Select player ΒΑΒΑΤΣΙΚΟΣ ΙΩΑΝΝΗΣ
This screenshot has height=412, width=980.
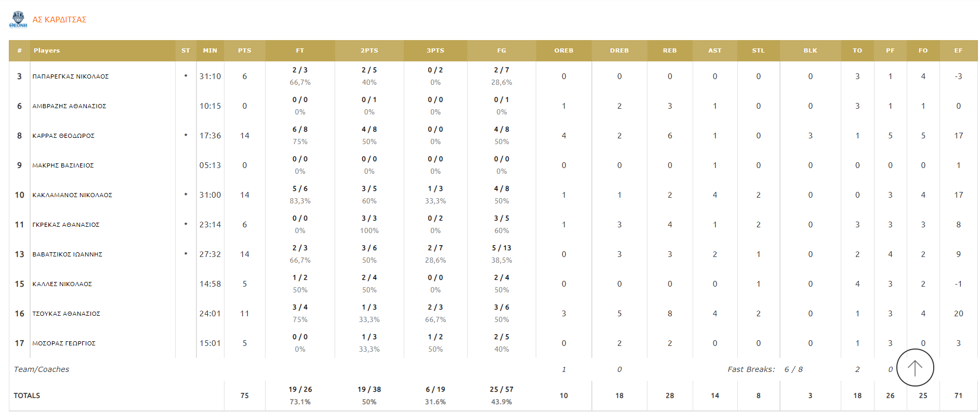click(68, 254)
